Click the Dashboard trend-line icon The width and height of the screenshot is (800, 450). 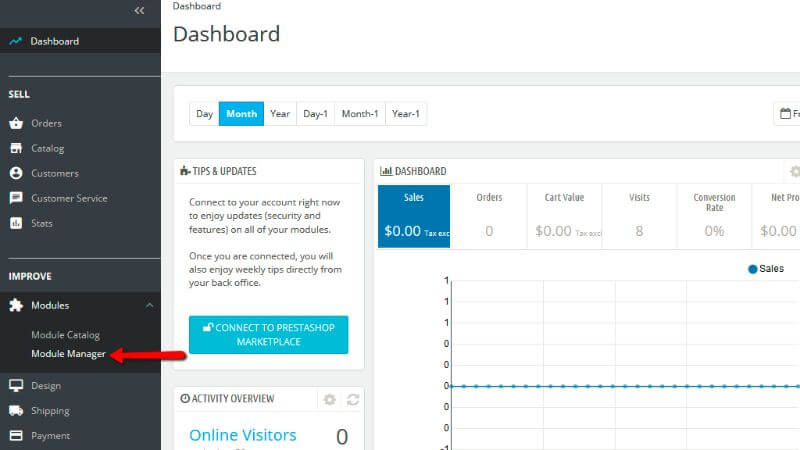click(15, 41)
